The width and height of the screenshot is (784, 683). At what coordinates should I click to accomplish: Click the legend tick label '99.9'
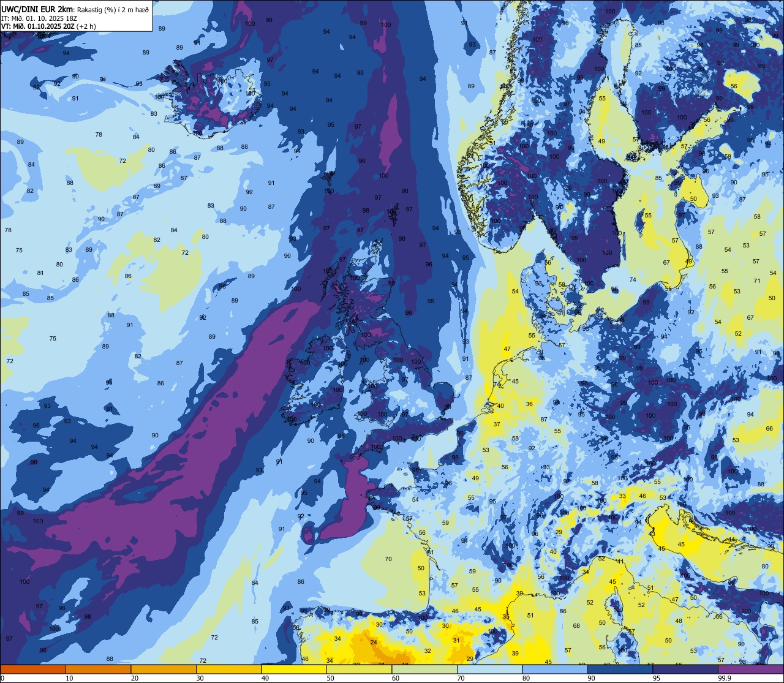pyautogui.click(x=725, y=678)
